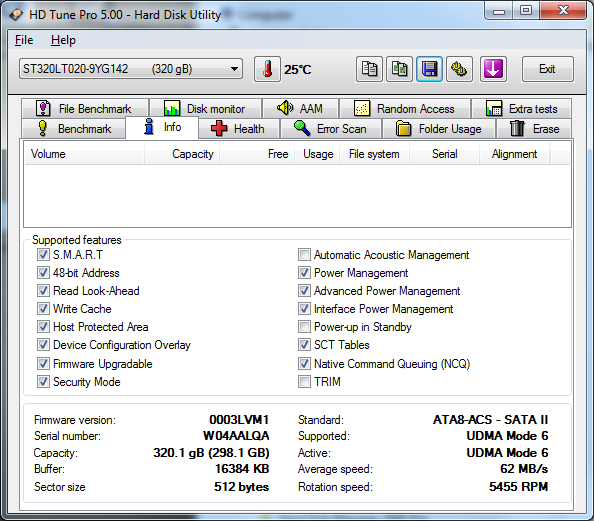Open the File menu
The height and width of the screenshot is (521, 594).
tap(24, 40)
